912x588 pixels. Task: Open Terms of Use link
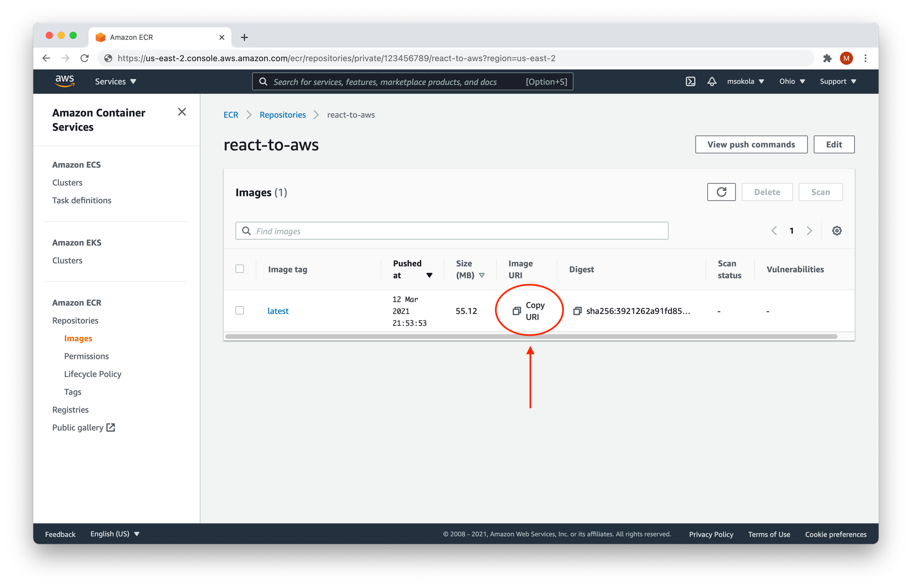(x=769, y=534)
